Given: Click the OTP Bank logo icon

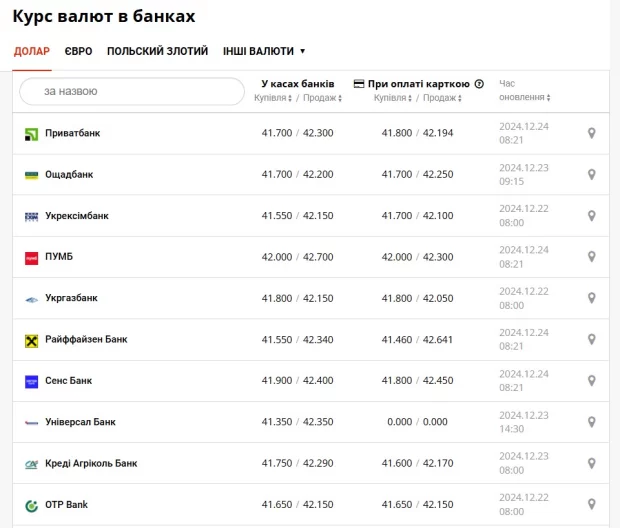Looking at the screenshot, I should pyautogui.click(x=31, y=505).
